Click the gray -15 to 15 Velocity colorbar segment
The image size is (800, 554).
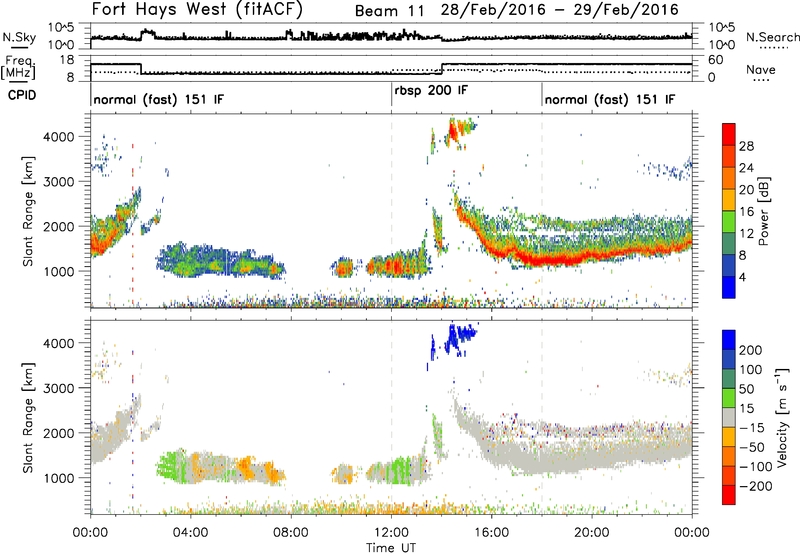tap(729, 417)
